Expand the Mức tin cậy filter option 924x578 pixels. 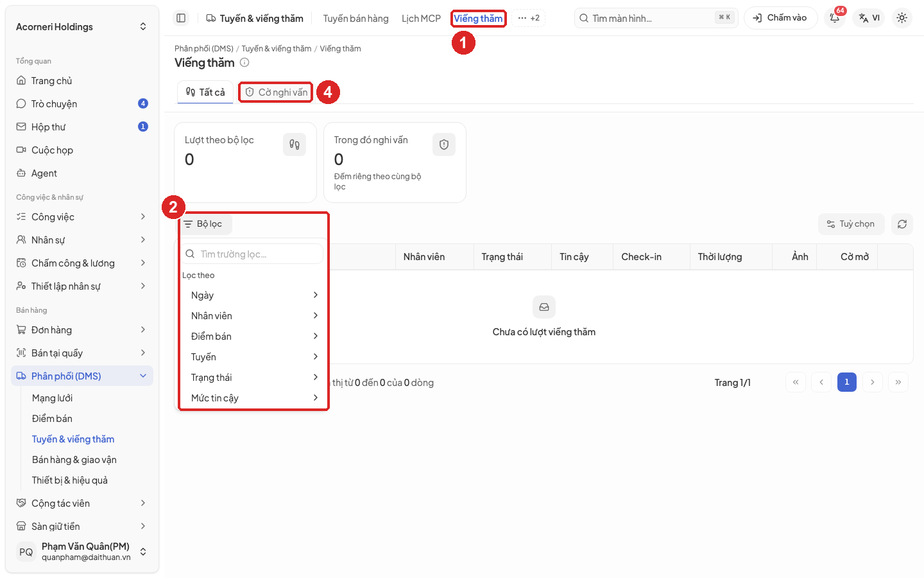point(254,398)
